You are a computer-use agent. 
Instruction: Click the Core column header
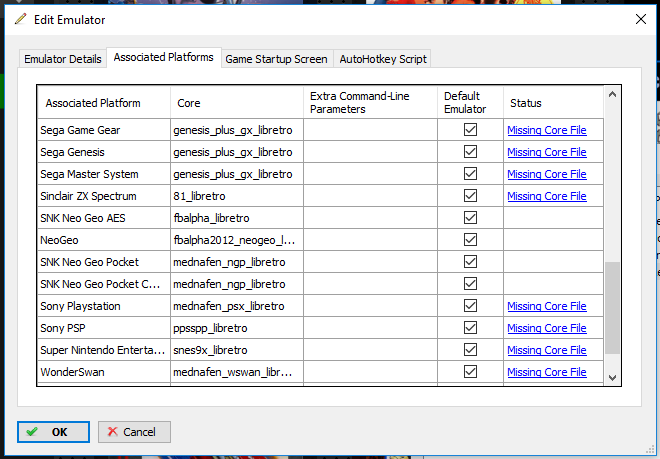237,103
